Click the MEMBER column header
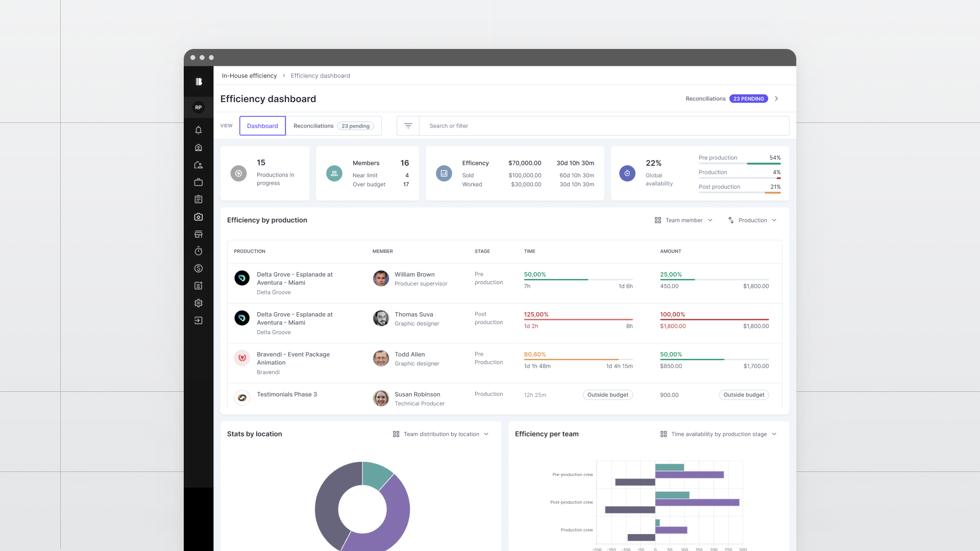Viewport: 980px width, 551px height. [383, 252]
